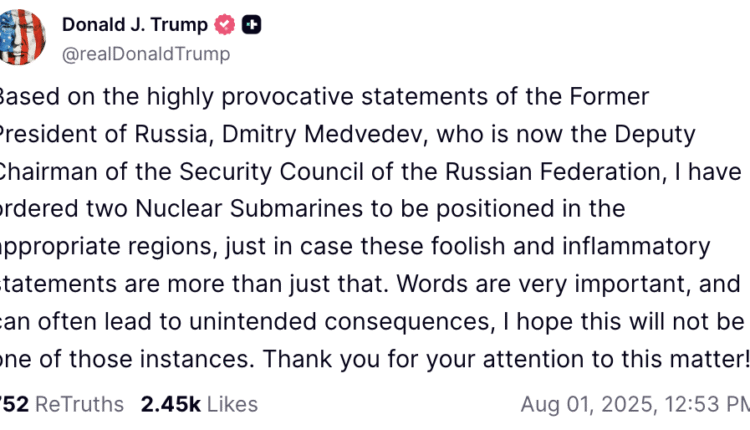The width and height of the screenshot is (750, 430).
Task: View the 752 ReTruths count
Action: tap(62, 404)
